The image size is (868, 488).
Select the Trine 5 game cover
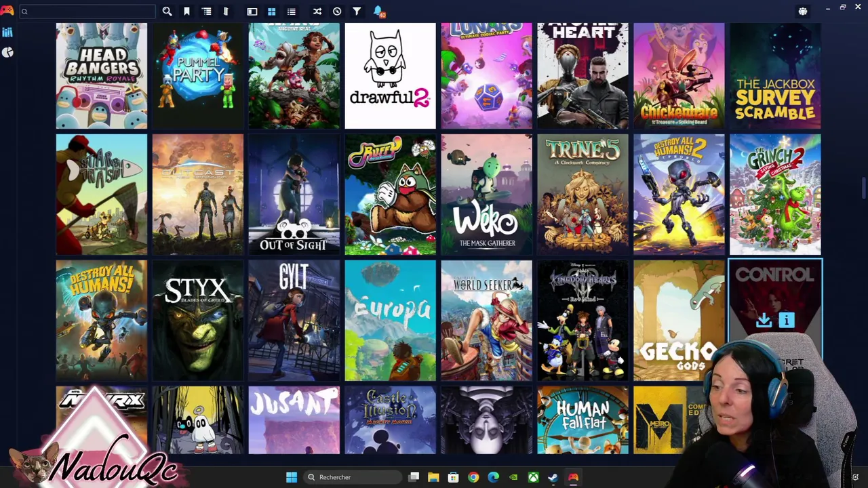(x=583, y=195)
